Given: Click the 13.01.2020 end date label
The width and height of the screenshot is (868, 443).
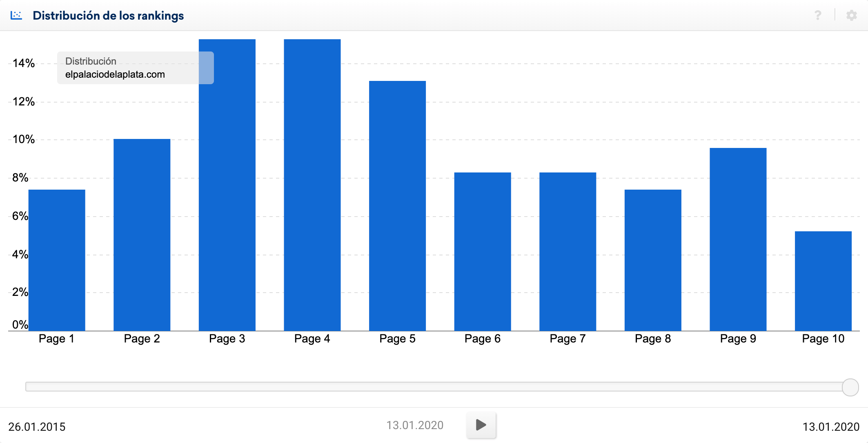Looking at the screenshot, I should click(x=831, y=427).
